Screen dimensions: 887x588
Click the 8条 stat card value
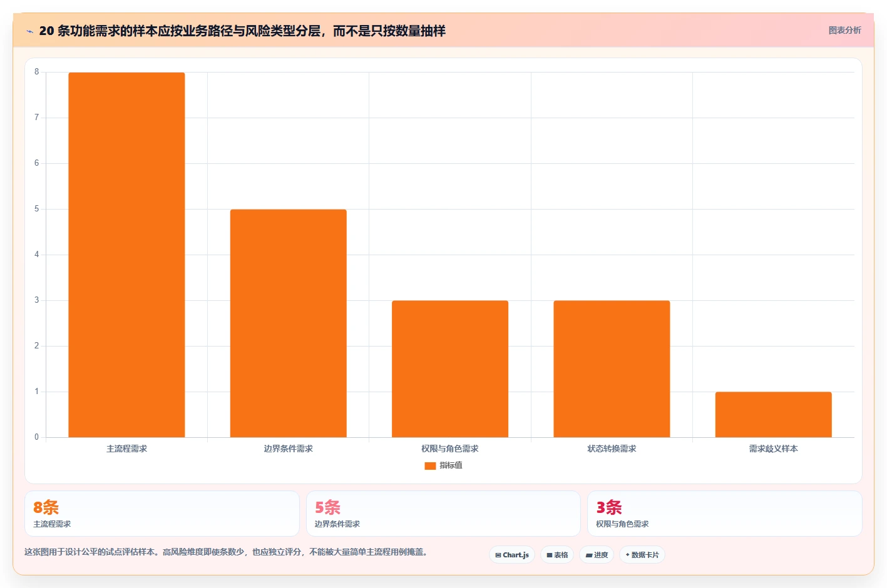pyautogui.click(x=46, y=507)
